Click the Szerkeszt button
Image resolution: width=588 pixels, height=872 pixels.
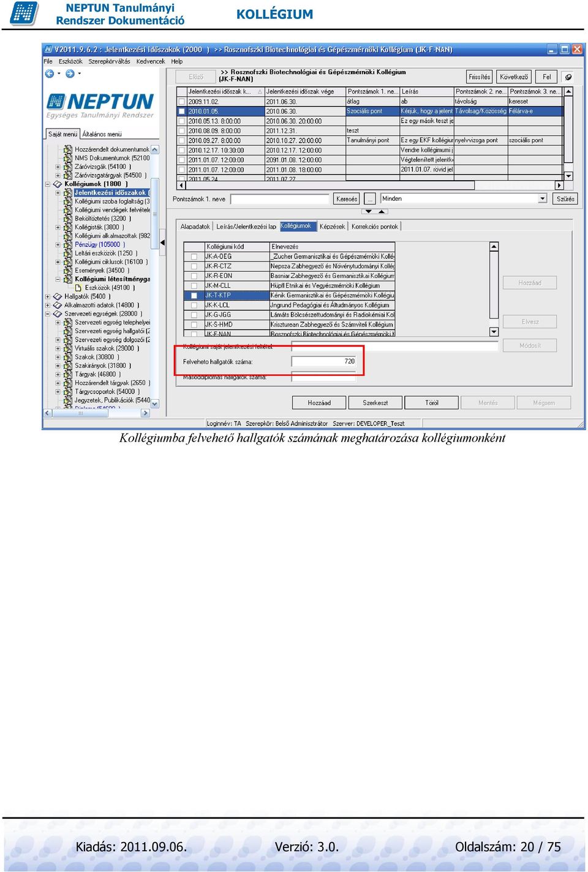point(375,403)
